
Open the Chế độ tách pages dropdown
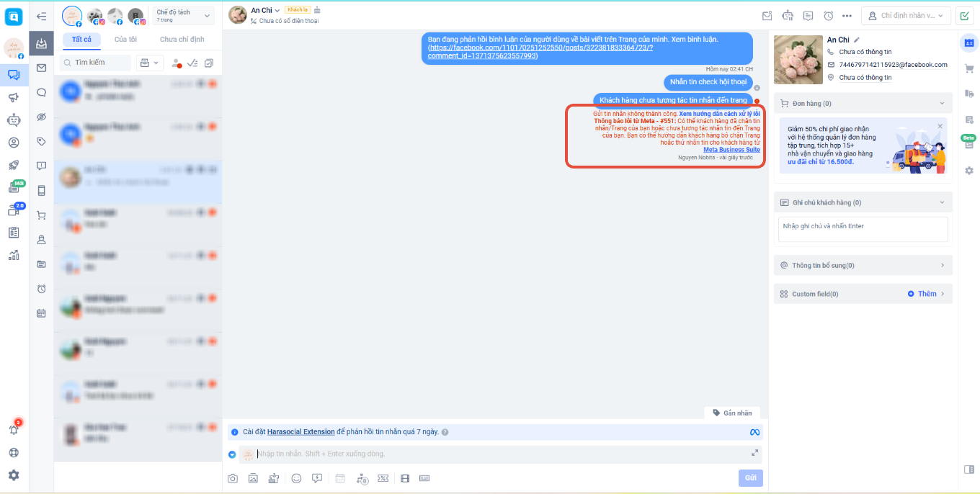tap(184, 15)
